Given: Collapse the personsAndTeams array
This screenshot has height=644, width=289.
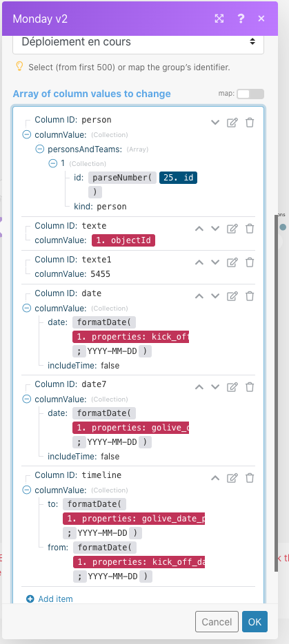Looking at the screenshot, I should pos(40,149).
